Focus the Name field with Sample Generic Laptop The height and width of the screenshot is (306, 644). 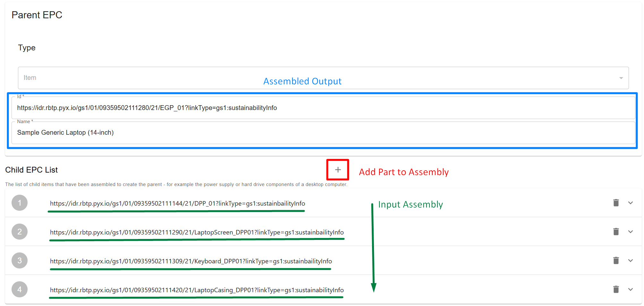pos(323,132)
